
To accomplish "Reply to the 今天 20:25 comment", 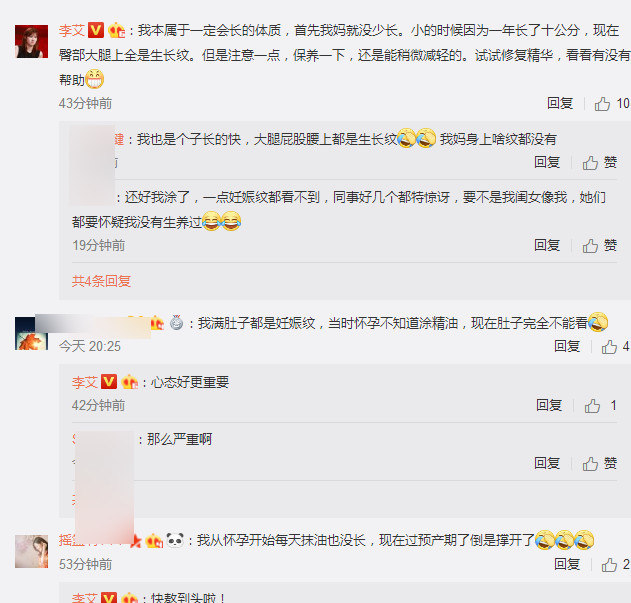I will [x=567, y=346].
